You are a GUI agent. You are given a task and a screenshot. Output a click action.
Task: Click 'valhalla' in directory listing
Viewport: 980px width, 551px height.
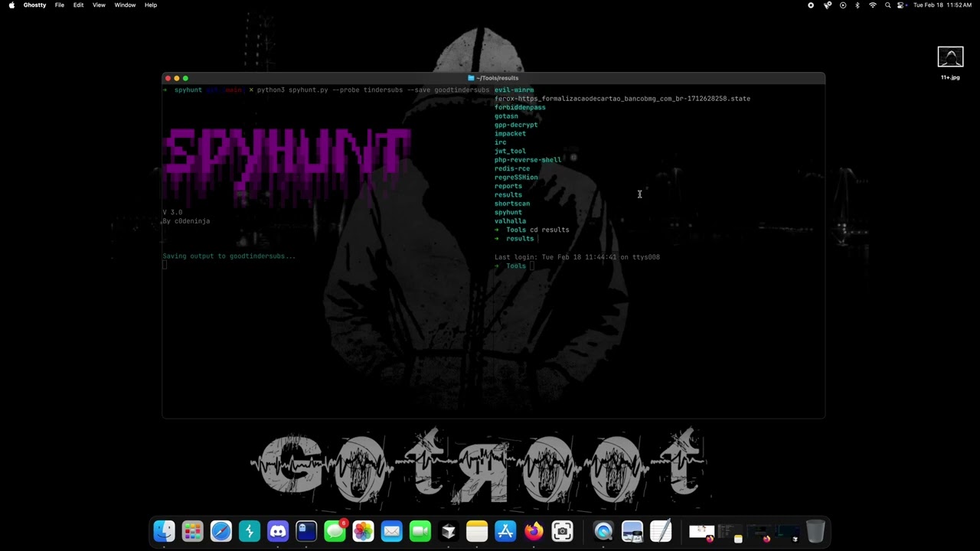click(510, 221)
